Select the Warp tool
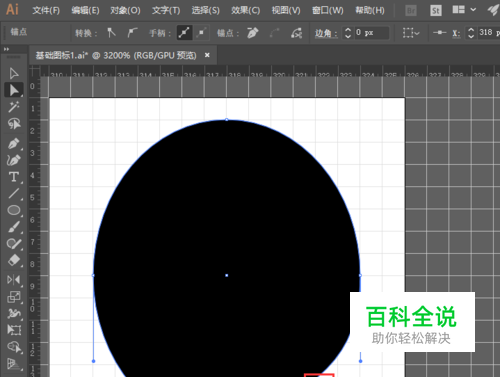The height and width of the screenshot is (377, 500). tap(14, 313)
